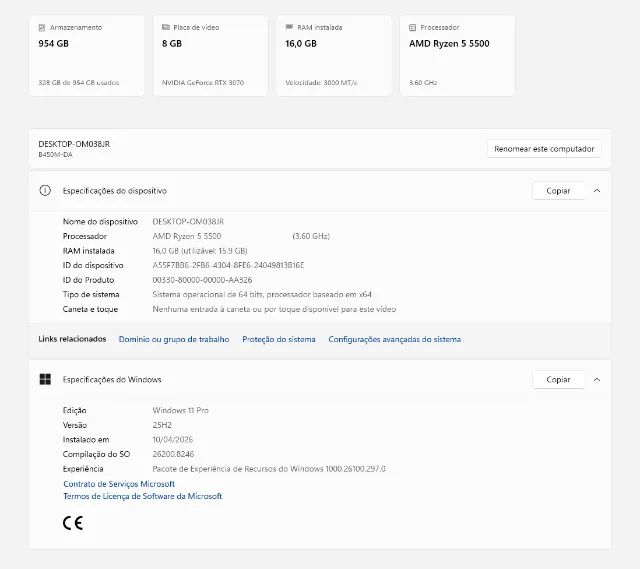Open Contrato de Serviços Microsoft link
Screen dimensions: 640x569
coord(119,484)
